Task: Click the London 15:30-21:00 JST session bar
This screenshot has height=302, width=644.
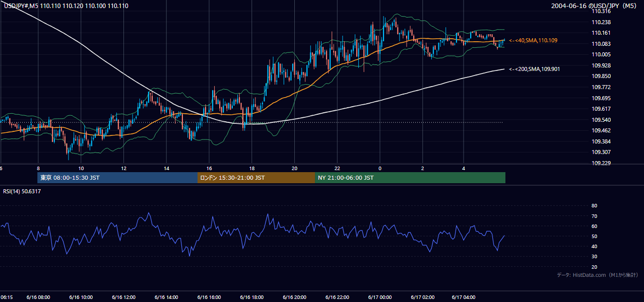Action: (x=256, y=178)
